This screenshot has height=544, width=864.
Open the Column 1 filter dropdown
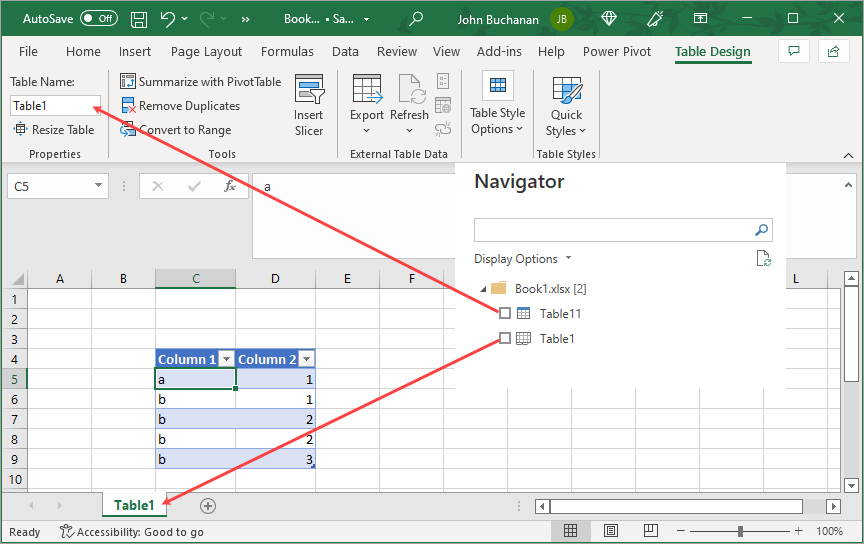226,359
